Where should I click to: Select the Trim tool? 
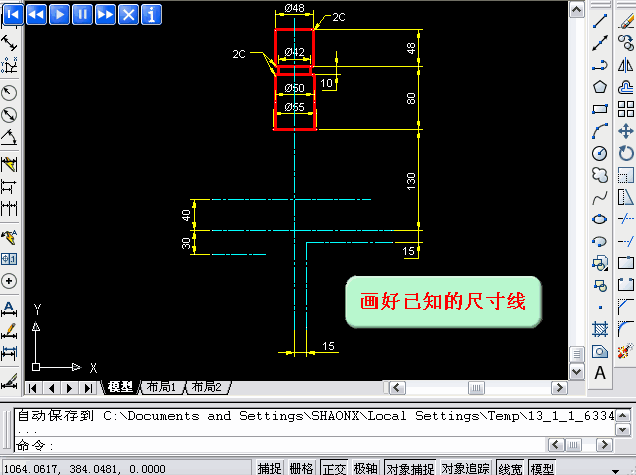coord(626,219)
